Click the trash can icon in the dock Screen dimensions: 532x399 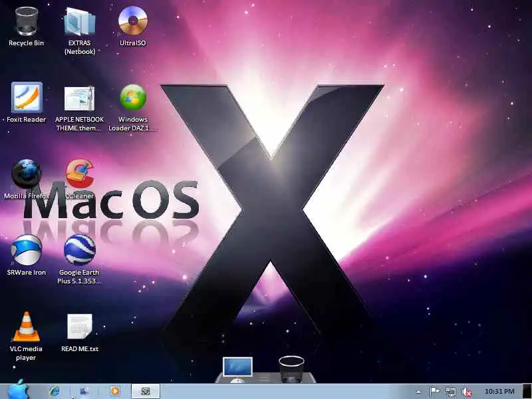tap(291, 369)
